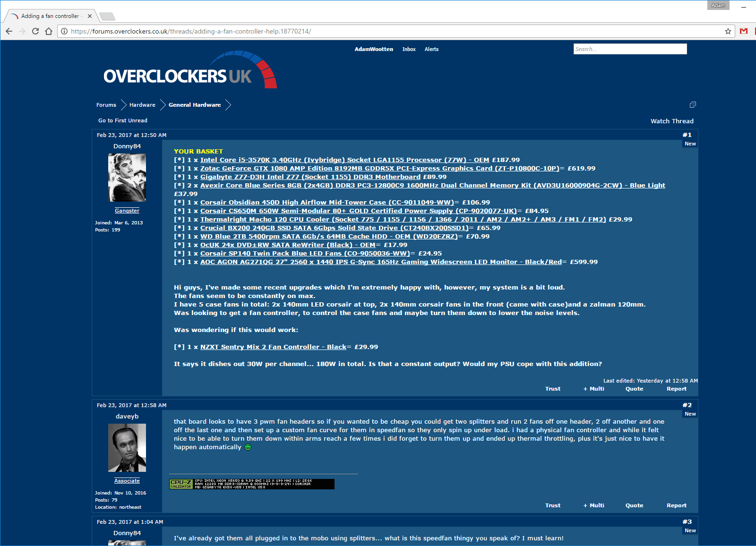Viewport: 756px width, 546px height.
Task: Open Donny84's profile name in post #1
Action: click(127, 146)
